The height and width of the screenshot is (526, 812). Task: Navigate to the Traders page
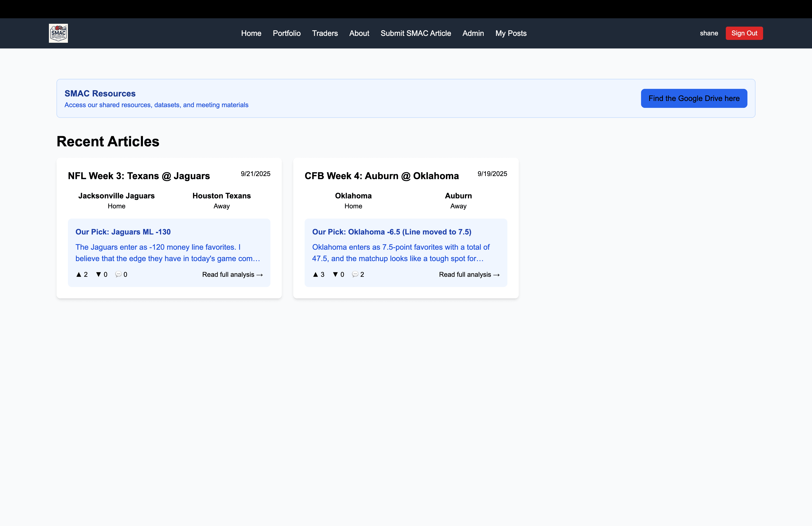coord(325,33)
